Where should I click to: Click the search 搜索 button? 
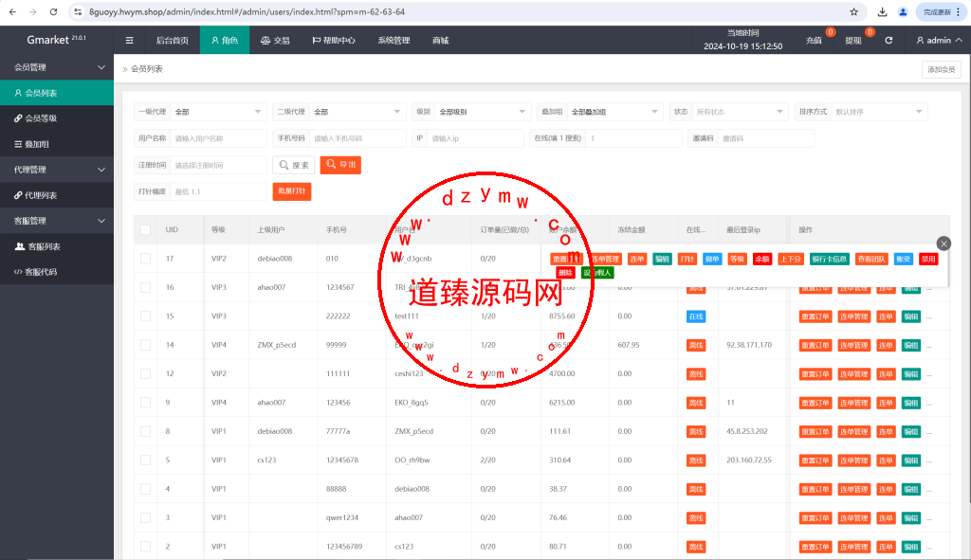pyautogui.click(x=294, y=165)
